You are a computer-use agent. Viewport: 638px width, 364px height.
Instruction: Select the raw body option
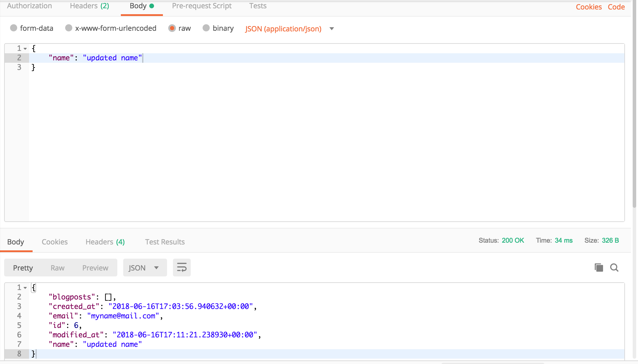172,28
